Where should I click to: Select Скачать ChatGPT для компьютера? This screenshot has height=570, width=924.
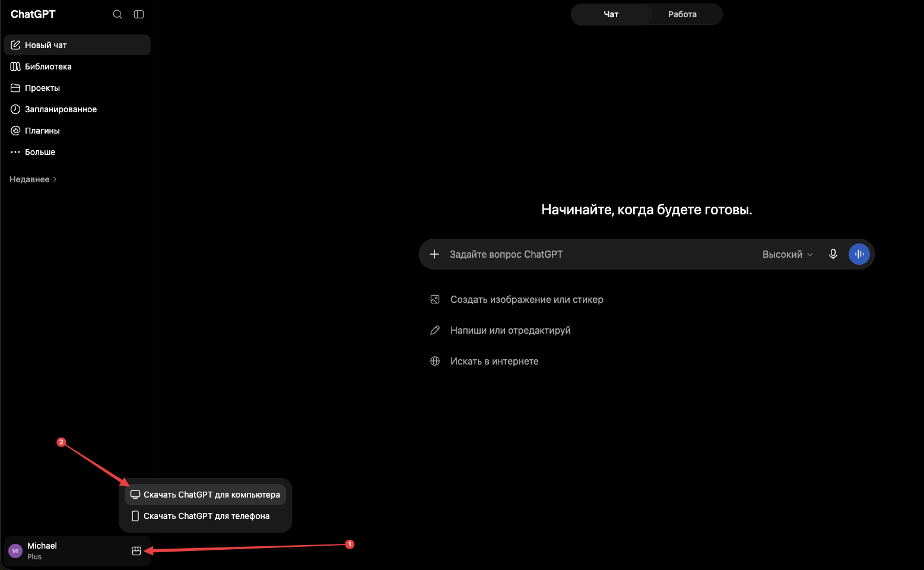coord(205,495)
